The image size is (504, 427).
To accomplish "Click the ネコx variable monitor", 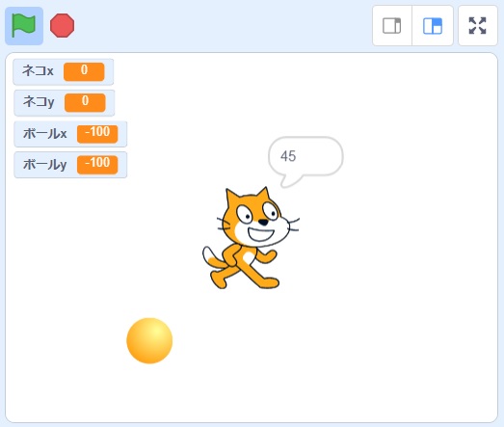I will pos(63,71).
